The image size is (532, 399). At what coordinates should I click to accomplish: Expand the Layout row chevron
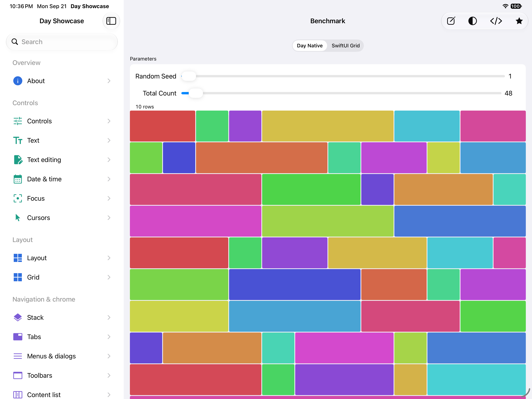[x=109, y=258]
